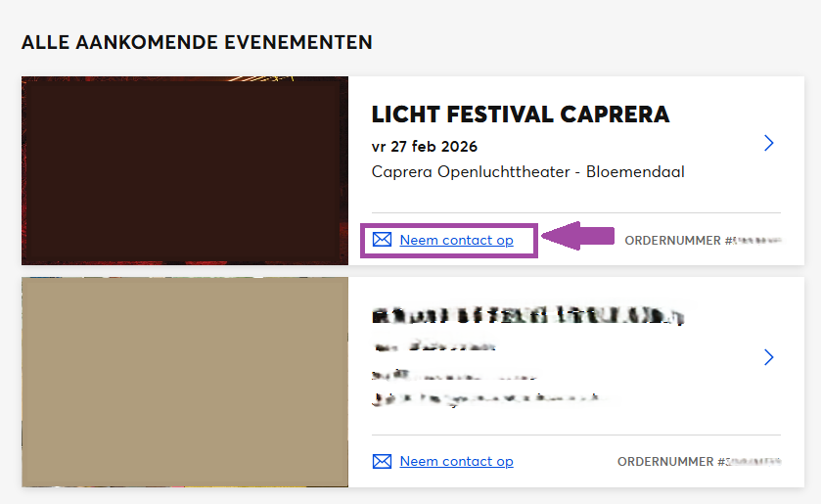Click the ALLE AANKOMENDE EVENEMENTEN heading

click(197, 42)
